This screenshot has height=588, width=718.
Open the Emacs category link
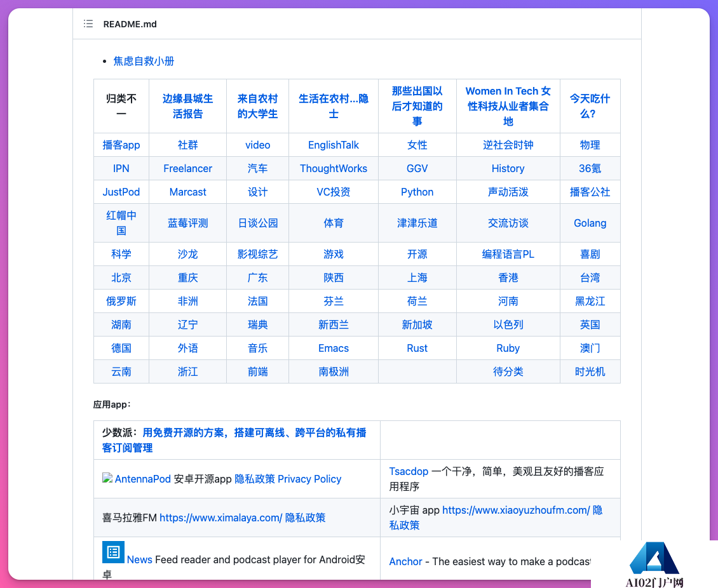point(334,348)
